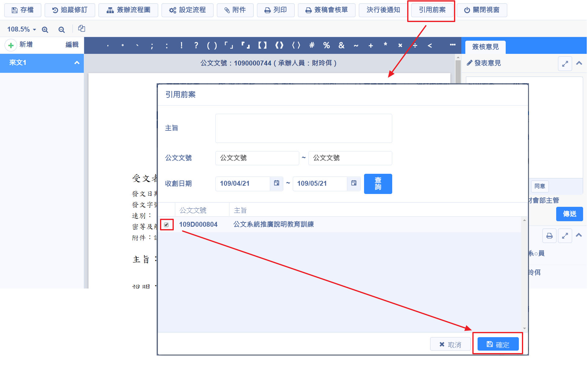The image size is (588, 365).
Task: Click the zoom out magnifier icon
Action: pos(61,29)
